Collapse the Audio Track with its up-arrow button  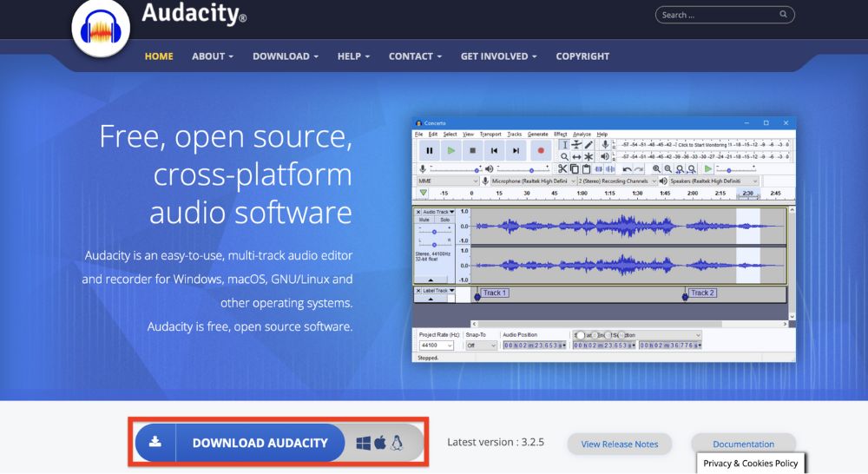click(x=431, y=280)
